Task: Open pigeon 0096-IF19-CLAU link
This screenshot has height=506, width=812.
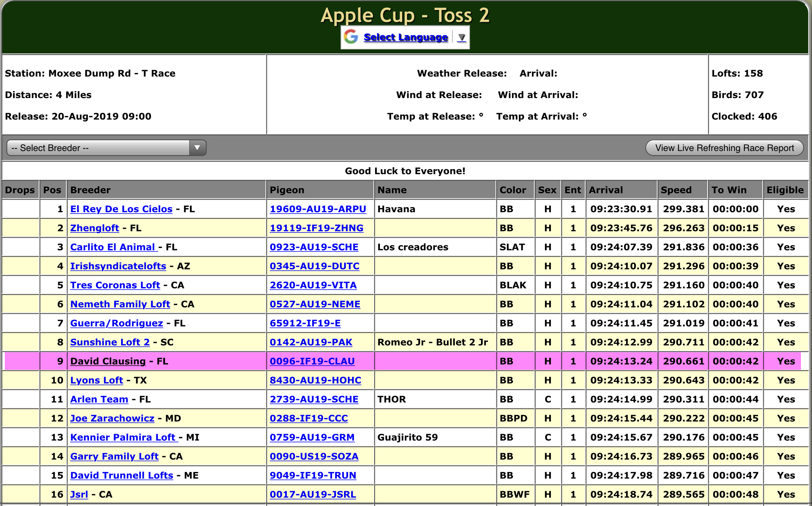Action: click(x=312, y=361)
